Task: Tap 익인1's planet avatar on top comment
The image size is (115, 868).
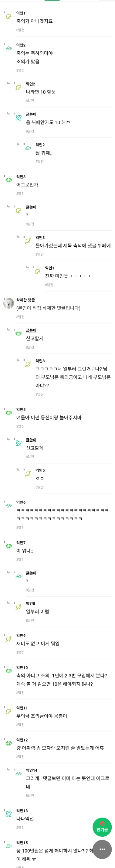Action: pyautogui.click(x=8, y=16)
